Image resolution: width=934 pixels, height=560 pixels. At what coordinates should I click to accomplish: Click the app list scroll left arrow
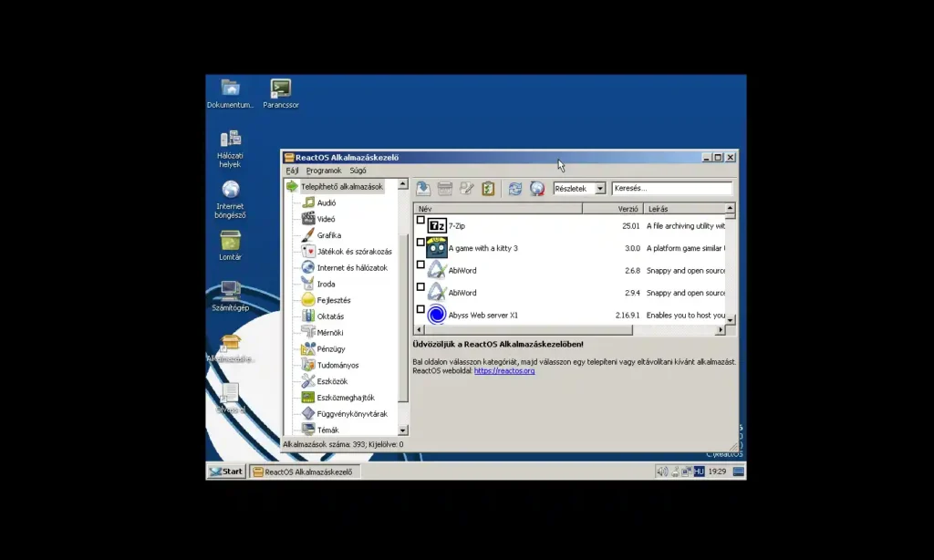coord(419,329)
